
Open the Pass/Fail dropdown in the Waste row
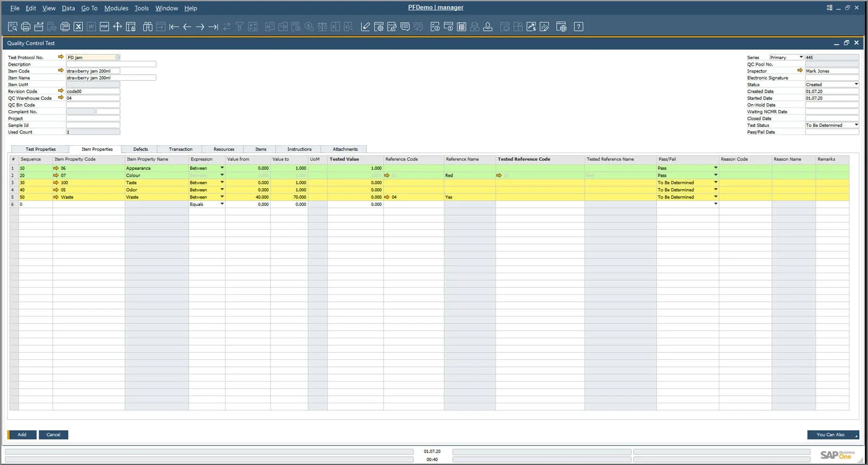716,197
